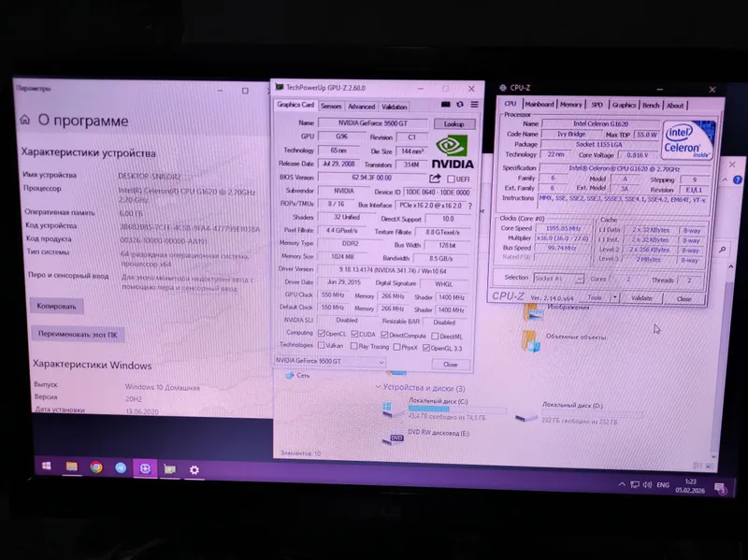The width and height of the screenshot is (748, 560).
Task: Click the ENG language indicator
Action: 663,485
